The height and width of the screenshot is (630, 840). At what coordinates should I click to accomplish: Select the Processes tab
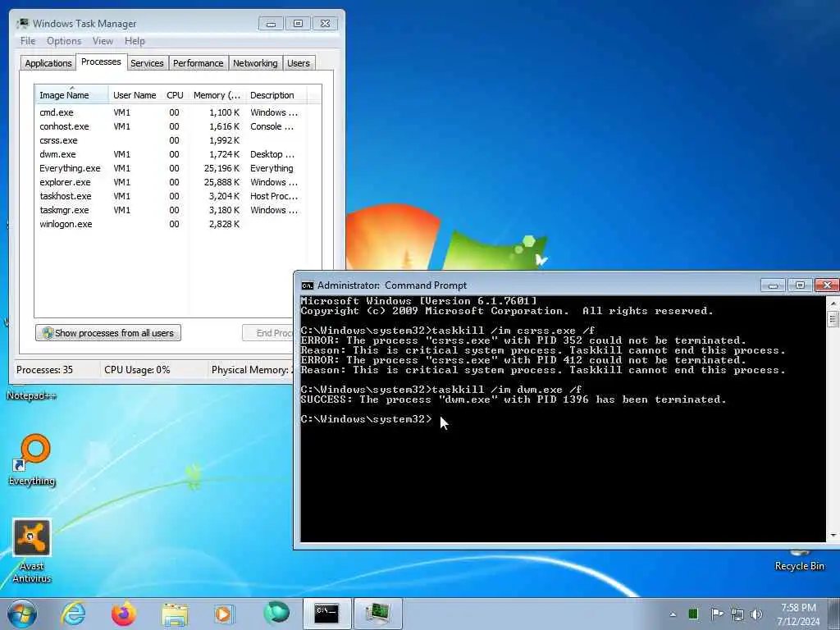click(101, 62)
